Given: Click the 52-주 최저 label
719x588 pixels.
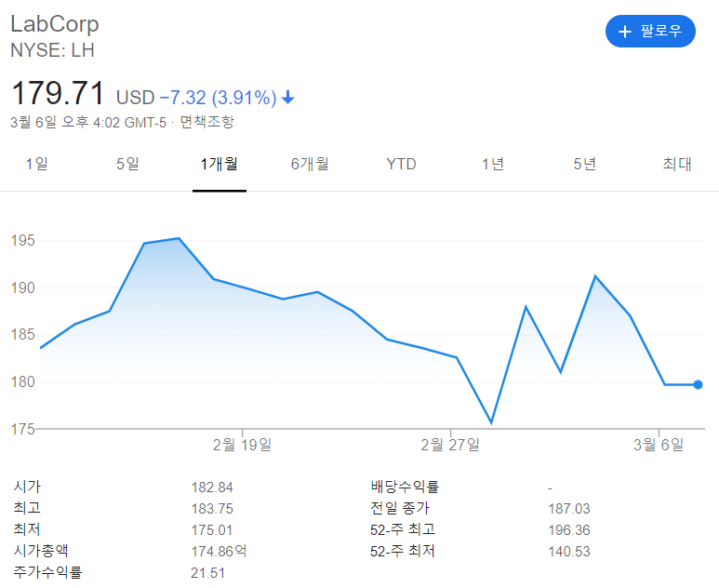Looking at the screenshot, I should 403,551.
